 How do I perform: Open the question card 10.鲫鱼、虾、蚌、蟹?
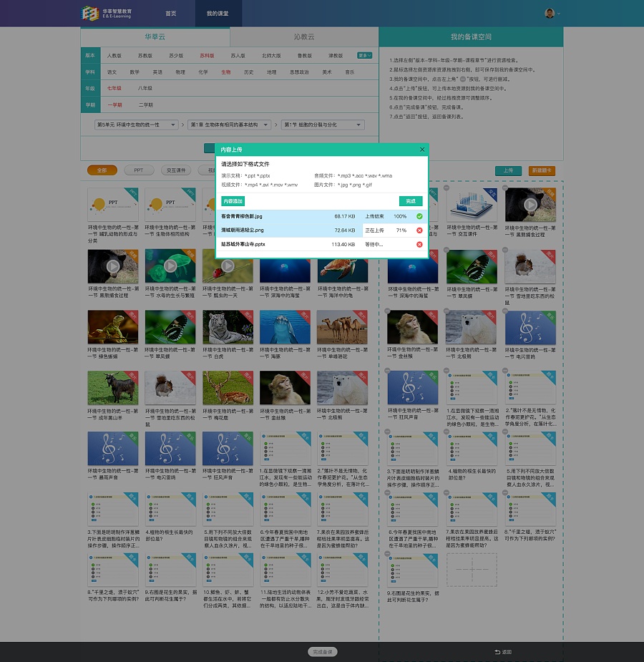pyautogui.click(x=228, y=570)
